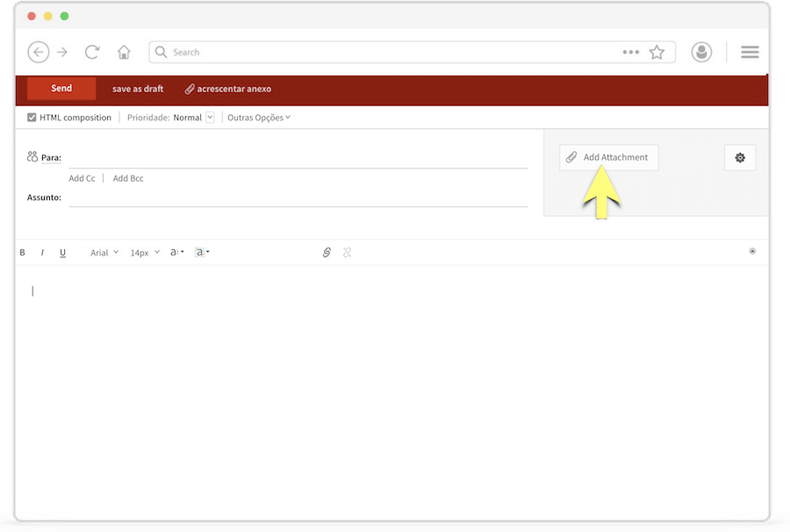Click the insert link icon
Image resolution: width=790 pixels, height=532 pixels.
[x=327, y=253]
